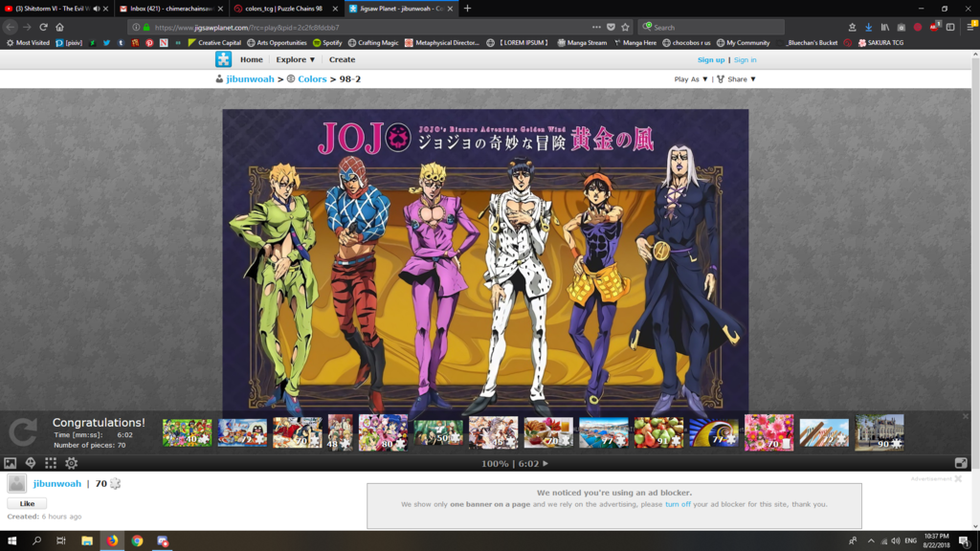Click the Jigsaw Planet puzzle-piece logo
This screenshot has width=980, height=551.
click(223, 59)
